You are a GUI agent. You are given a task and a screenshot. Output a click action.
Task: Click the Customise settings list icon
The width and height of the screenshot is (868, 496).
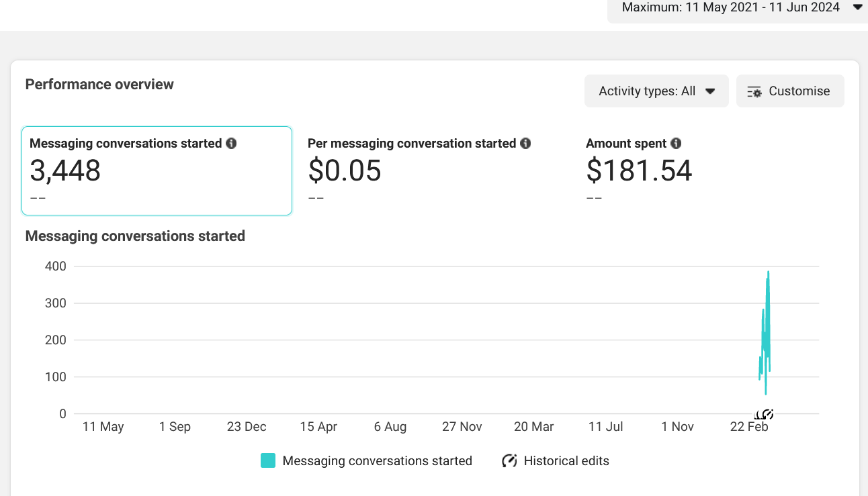click(x=754, y=91)
